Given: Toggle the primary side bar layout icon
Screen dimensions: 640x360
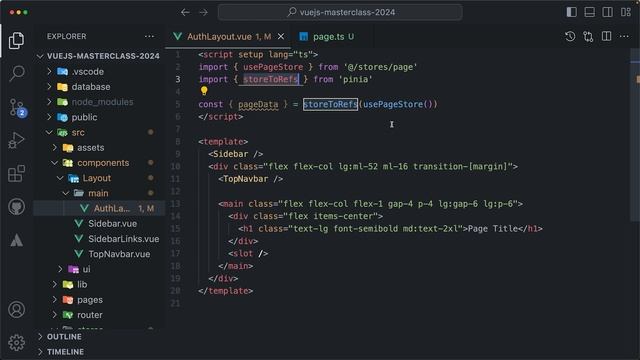Looking at the screenshot, I should tap(571, 12).
